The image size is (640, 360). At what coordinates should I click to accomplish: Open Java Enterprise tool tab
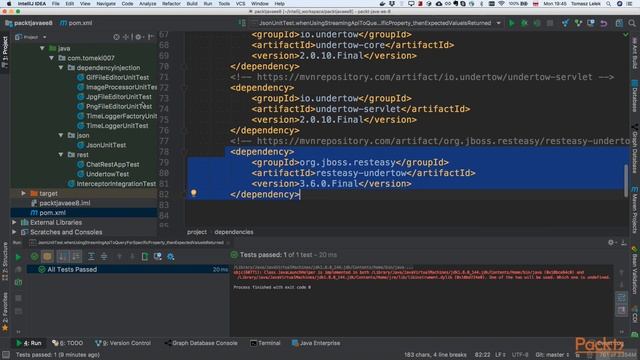[x=316, y=343]
